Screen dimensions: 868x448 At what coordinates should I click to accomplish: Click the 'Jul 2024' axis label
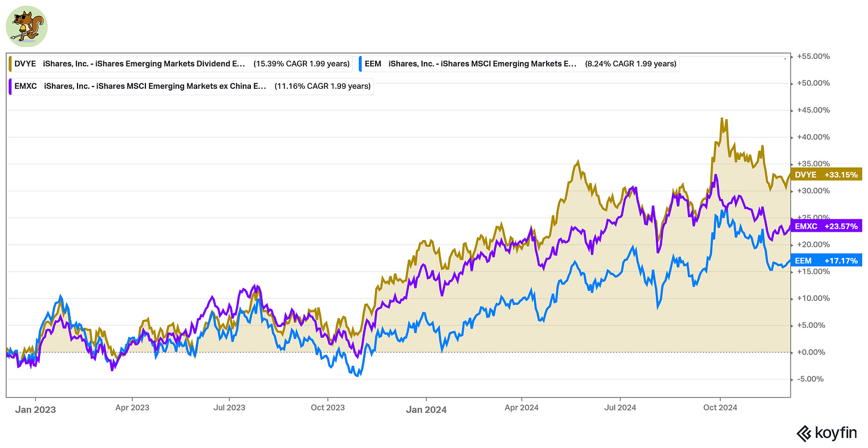point(620,408)
